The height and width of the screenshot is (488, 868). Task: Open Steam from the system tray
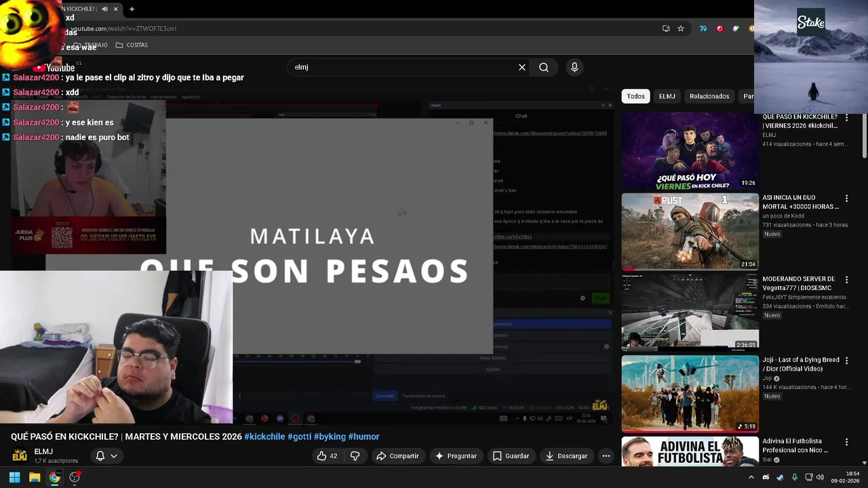(780, 477)
